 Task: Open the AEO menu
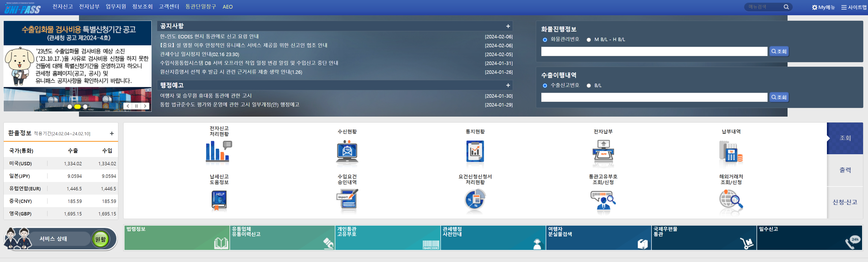point(228,7)
